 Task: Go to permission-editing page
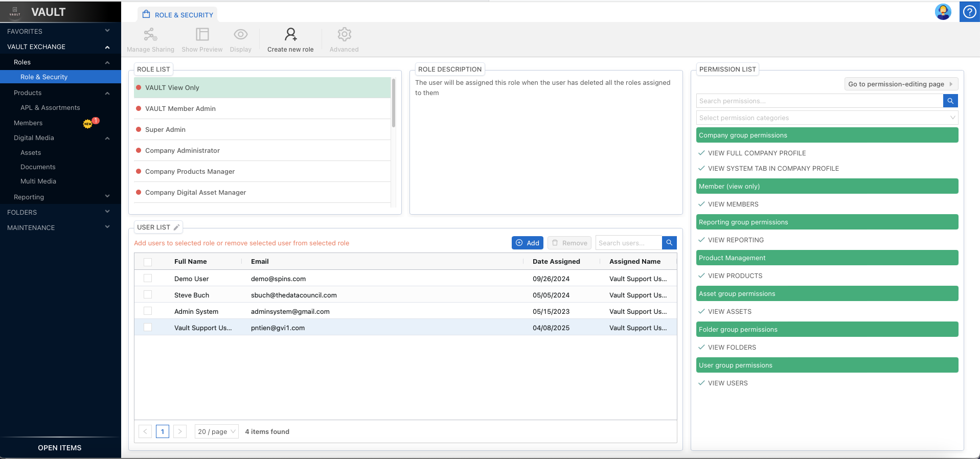coord(901,84)
